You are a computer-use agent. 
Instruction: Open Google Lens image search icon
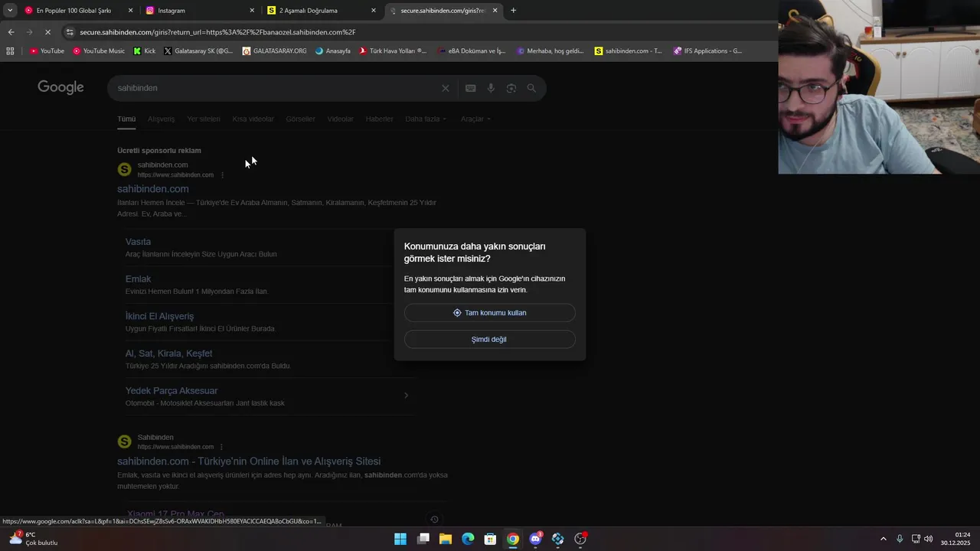click(511, 88)
